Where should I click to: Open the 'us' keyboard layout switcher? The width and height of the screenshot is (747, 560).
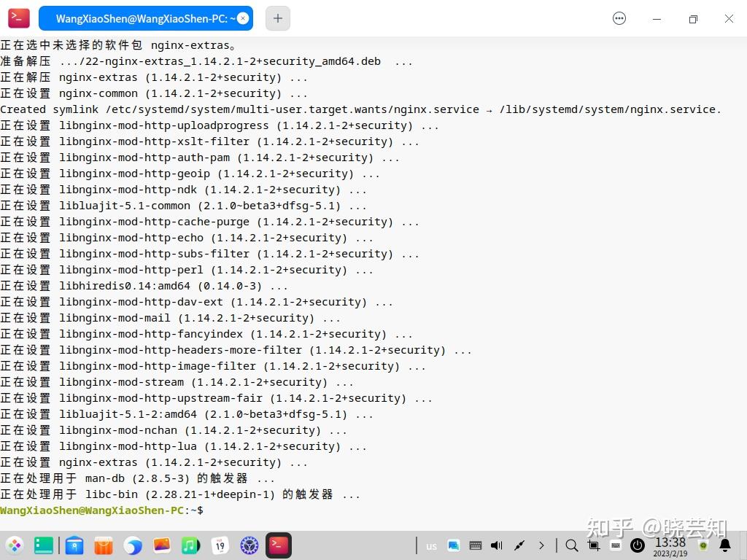click(x=431, y=546)
